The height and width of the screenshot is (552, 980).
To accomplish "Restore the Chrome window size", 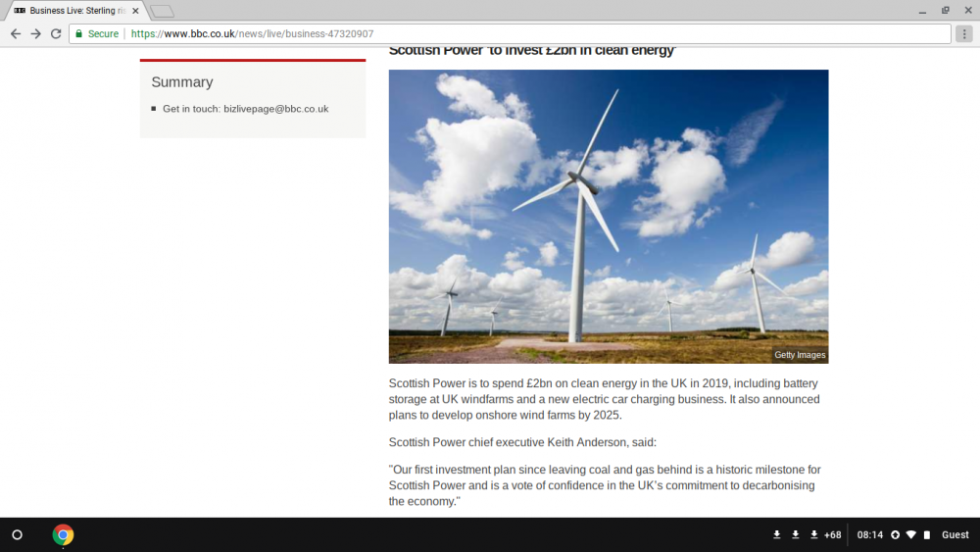I will 946,11.
